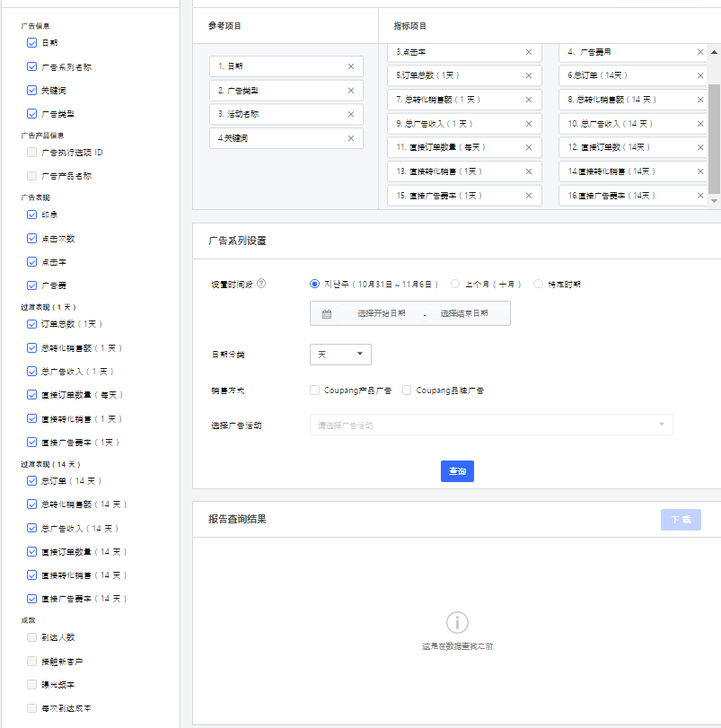Remove 16.直接广告费率（14天）metric
Viewport: 721px width, 728px height.
[700, 196]
